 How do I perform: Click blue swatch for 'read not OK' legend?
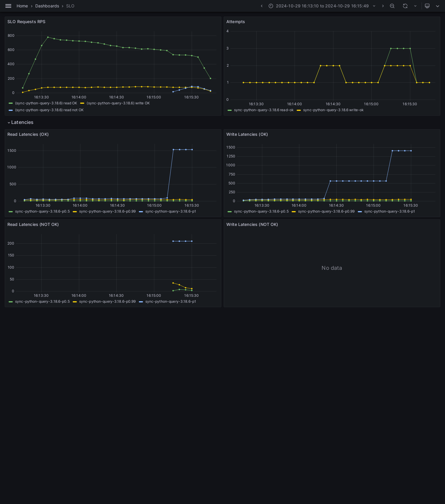coord(11,110)
